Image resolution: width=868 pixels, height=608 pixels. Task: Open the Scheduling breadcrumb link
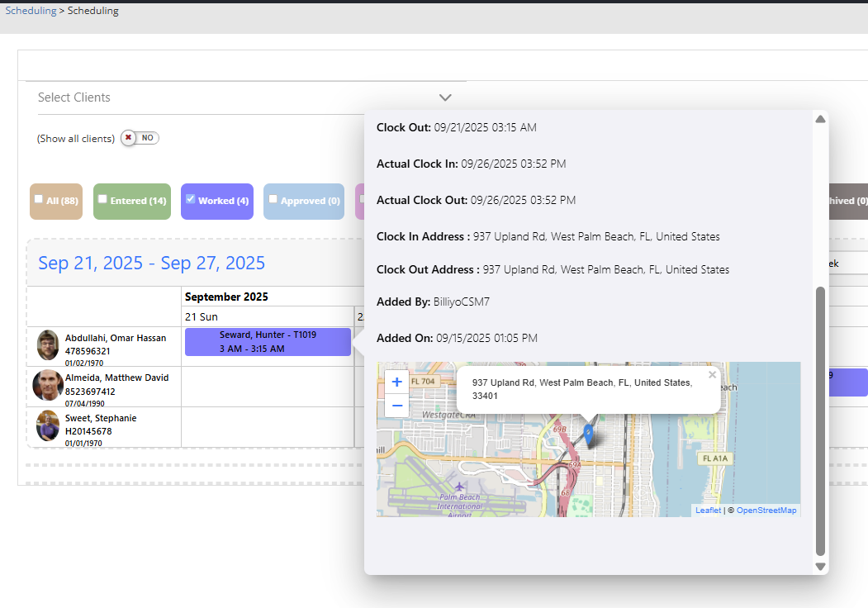pos(31,11)
